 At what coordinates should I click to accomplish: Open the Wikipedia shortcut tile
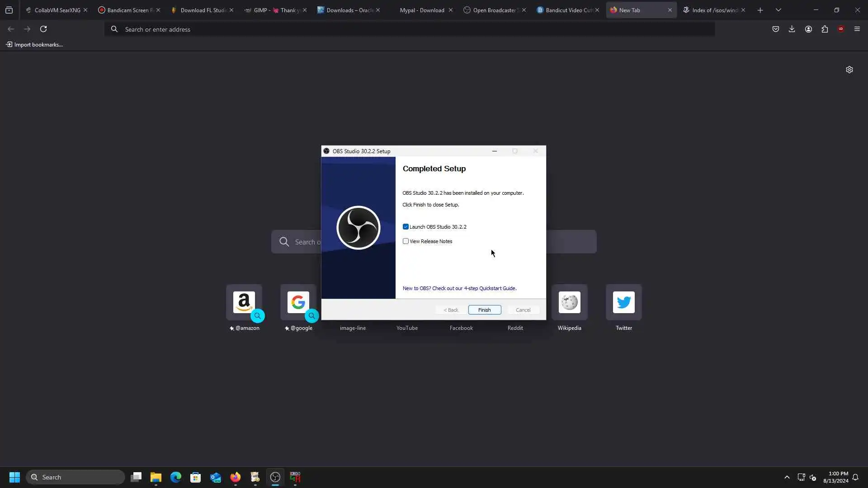569,302
